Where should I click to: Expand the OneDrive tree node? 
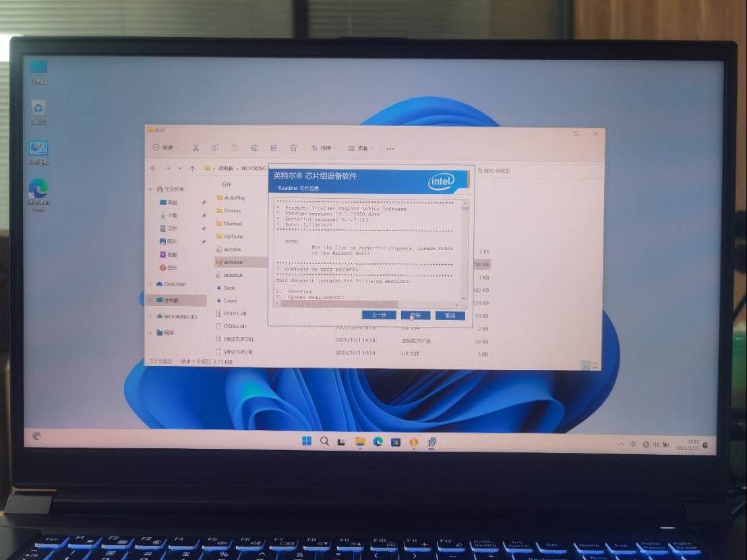(x=150, y=284)
